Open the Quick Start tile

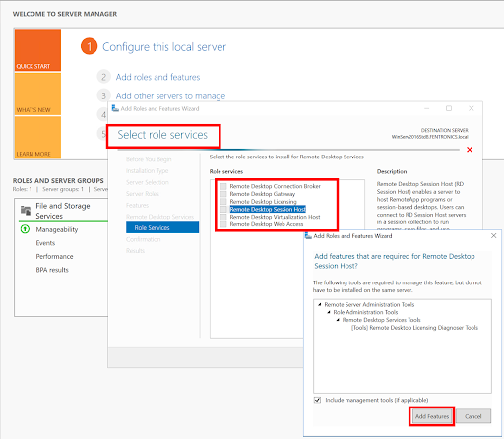coord(37,50)
